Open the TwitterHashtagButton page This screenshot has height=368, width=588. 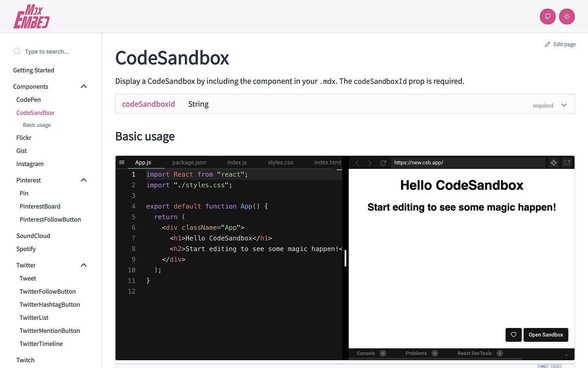[x=50, y=305]
